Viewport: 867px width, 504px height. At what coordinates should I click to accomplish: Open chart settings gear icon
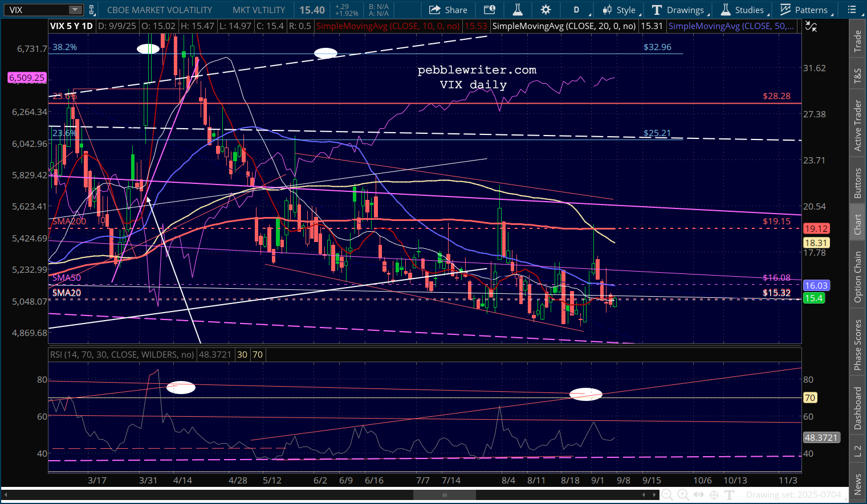click(x=546, y=10)
